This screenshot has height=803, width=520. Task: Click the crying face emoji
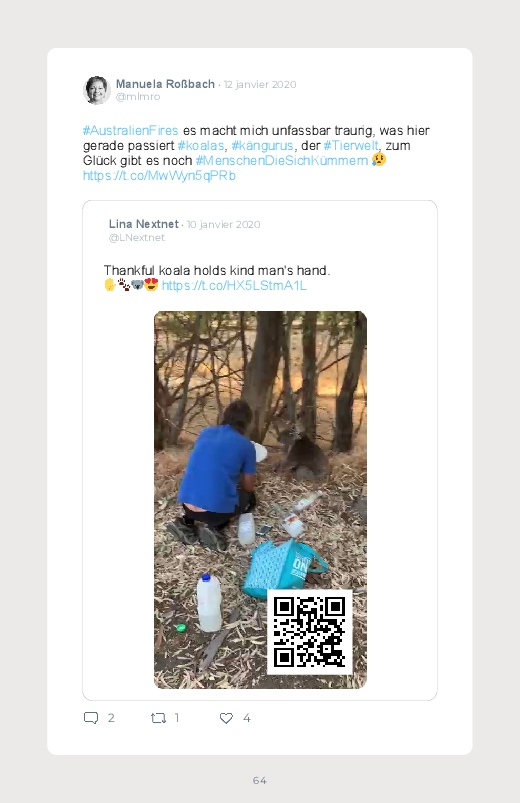[379, 160]
